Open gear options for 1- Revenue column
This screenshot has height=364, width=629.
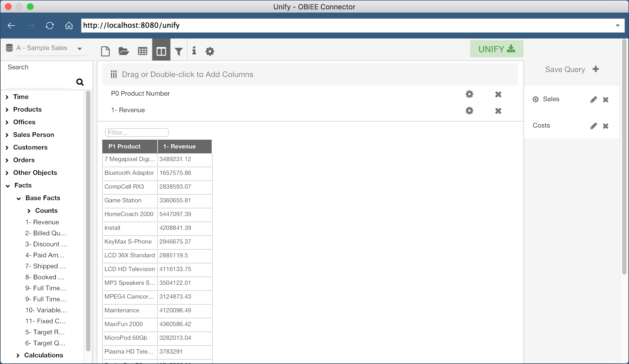469,111
